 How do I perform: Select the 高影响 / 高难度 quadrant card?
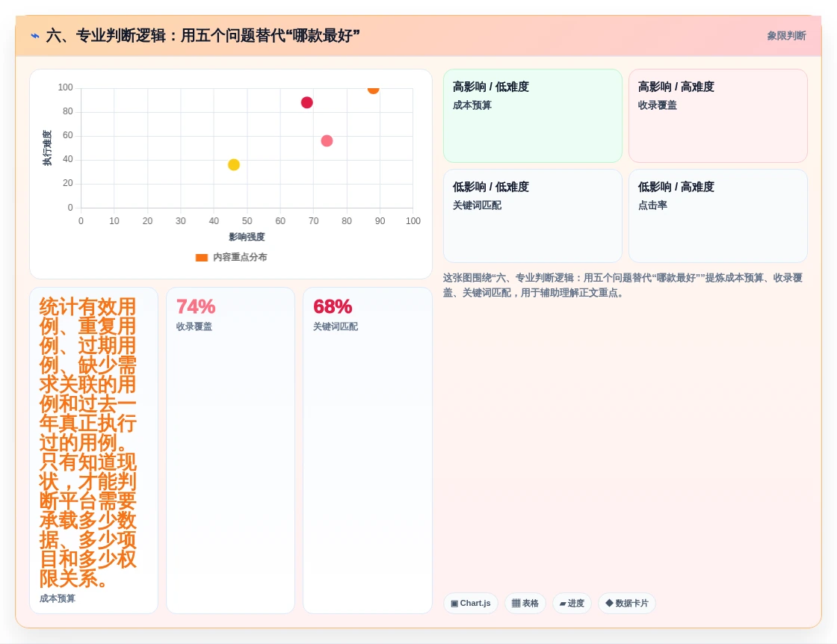[718, 116]
